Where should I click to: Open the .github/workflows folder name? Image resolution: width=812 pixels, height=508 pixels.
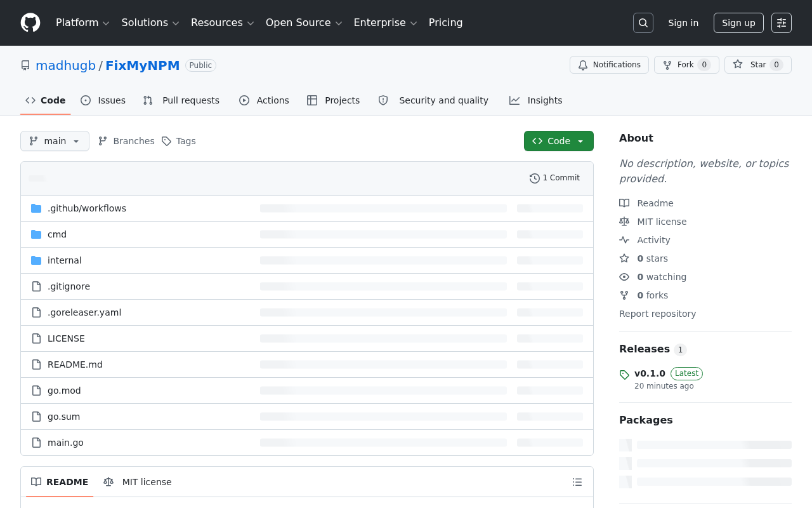pos(87,208)
